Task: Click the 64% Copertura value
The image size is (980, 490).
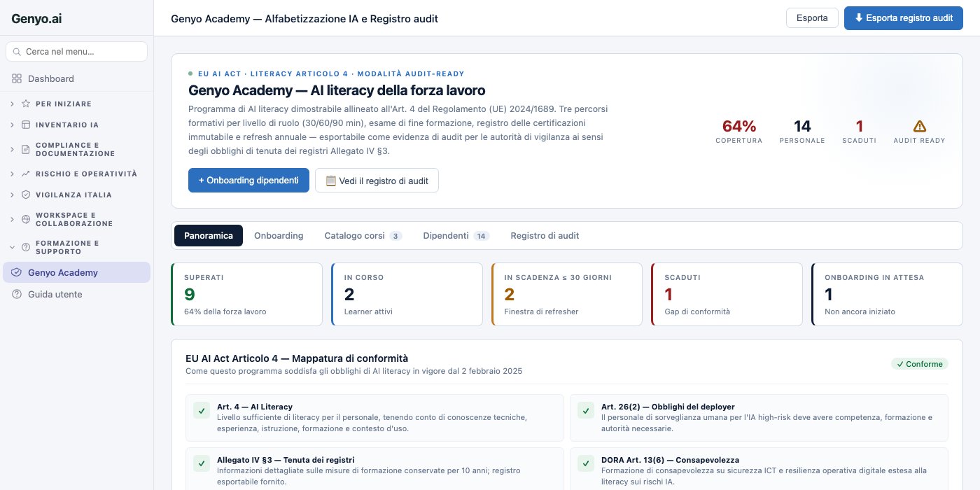Action: coord(739,126)
